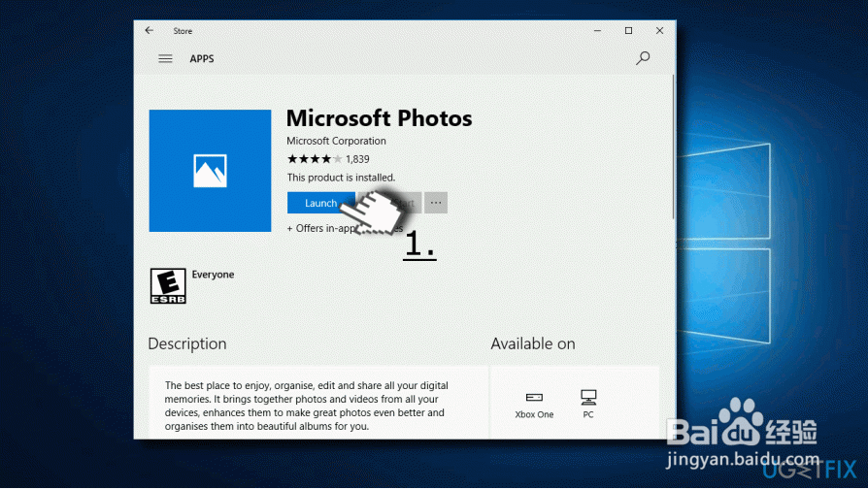Open the Store search magnifier
The height and width of the screenshot is (489, 868).
click(x=642, y=58)
